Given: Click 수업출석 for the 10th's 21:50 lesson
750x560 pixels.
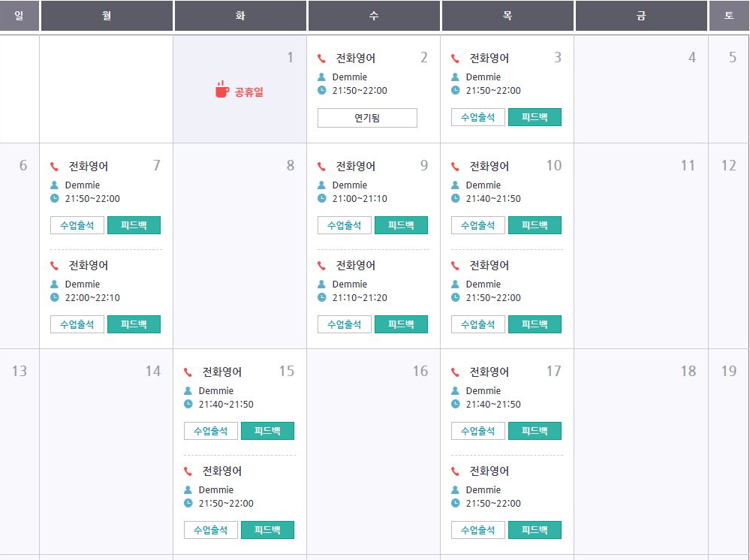Looking at the screenshot, I should 478,324.
